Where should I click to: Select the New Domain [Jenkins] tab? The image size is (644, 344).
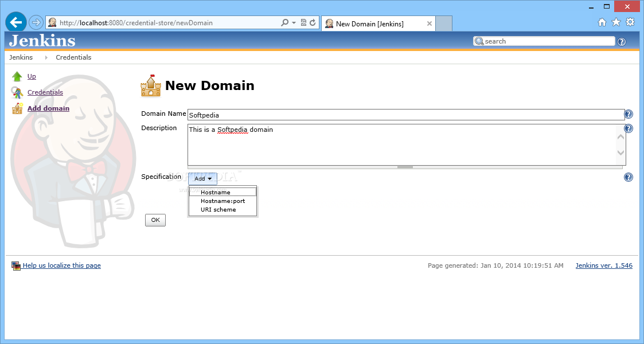(x=378, y=24)
